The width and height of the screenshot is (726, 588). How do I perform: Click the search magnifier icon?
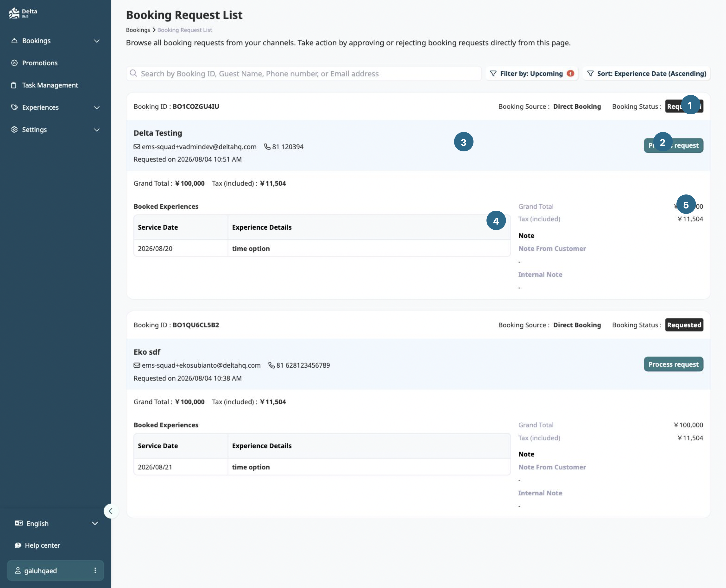click(x=133, y=74)
